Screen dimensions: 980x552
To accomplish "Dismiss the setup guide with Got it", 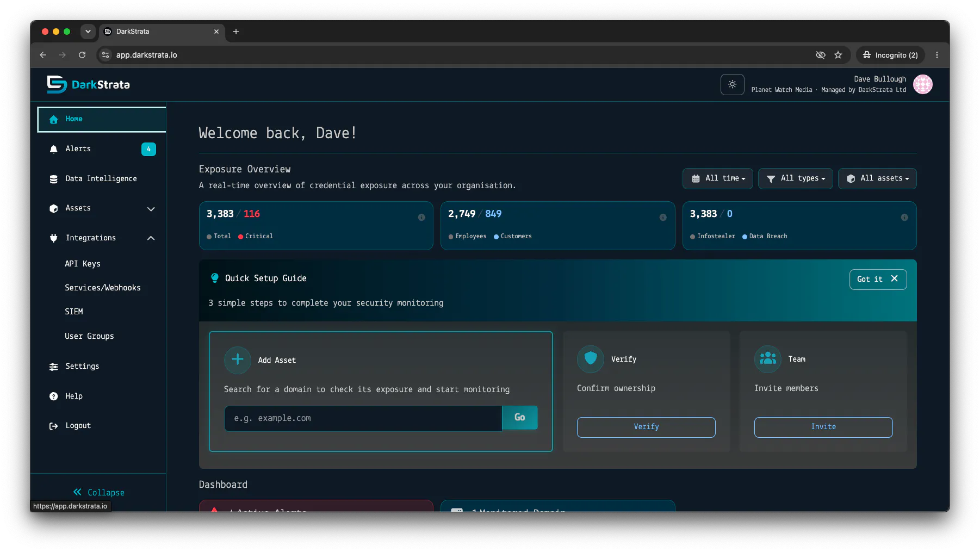I will [878, 279].
